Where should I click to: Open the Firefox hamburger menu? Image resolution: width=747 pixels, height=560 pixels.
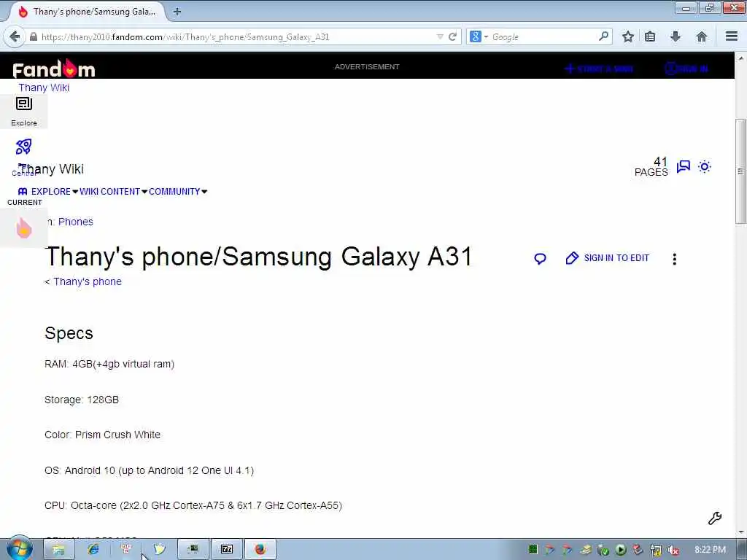pyautogui.click(x=732, y=36)
